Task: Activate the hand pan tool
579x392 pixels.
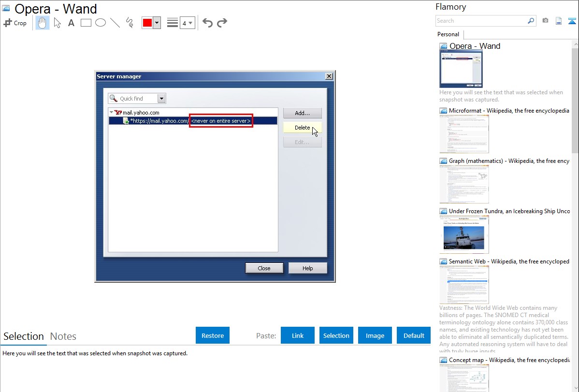Action: pos(42,23)
